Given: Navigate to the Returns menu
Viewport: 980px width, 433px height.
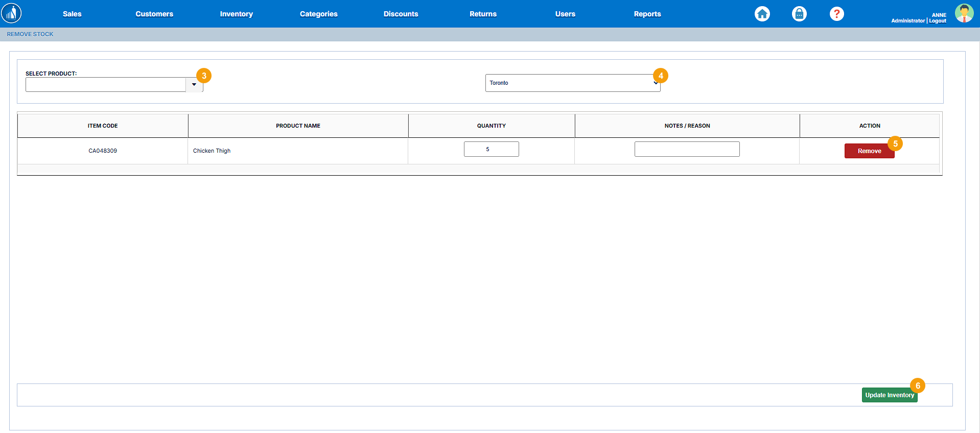Looking at the screenshot, I should coord(483,14).
